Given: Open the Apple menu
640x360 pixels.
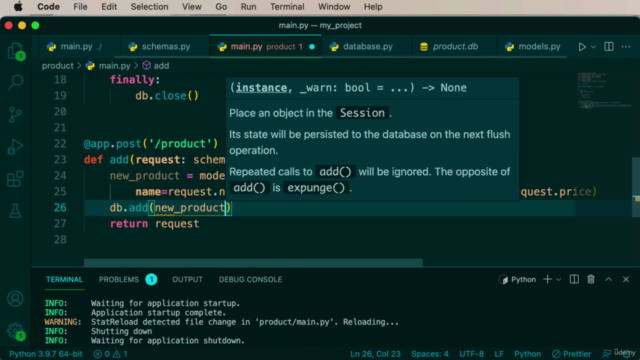Looking at the screenshot, I should 18,7.
